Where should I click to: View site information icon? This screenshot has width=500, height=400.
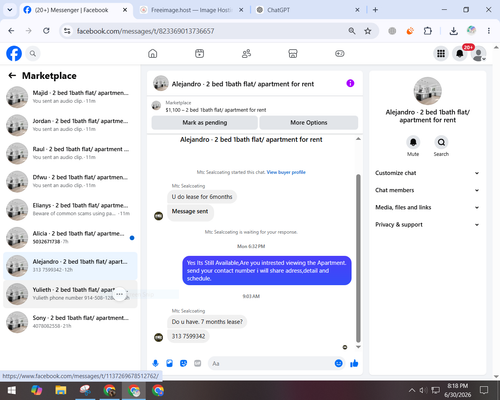click(x=67, y=31)
